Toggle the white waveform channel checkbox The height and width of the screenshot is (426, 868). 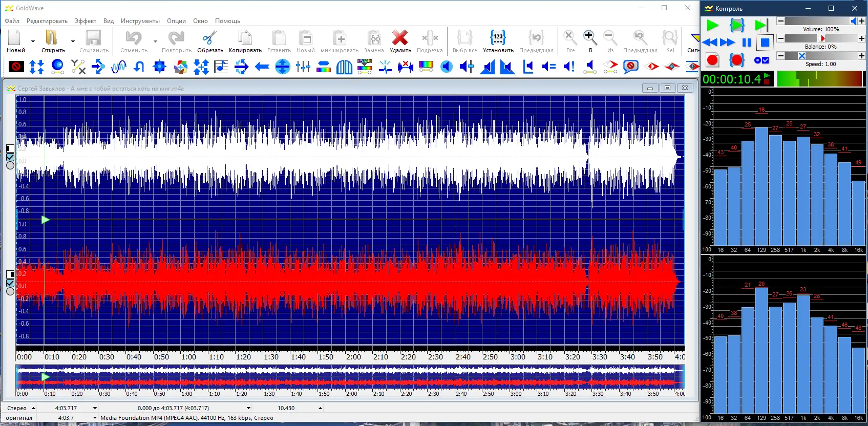click(10, 157)
